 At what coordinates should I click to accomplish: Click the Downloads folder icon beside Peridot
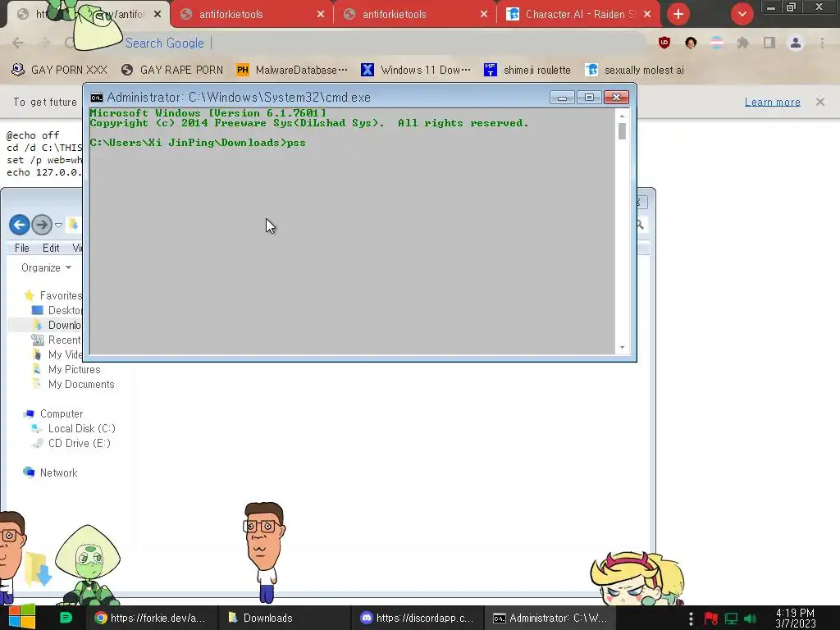click(39, 569)
